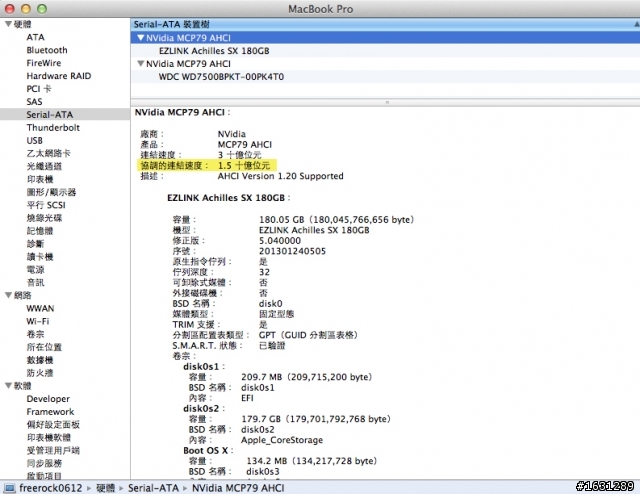Image resolution: width=640 pixels, height=494 pixels.
Task: Collapse the 硬體 hardware section triangle
Action: coord(8,24)
